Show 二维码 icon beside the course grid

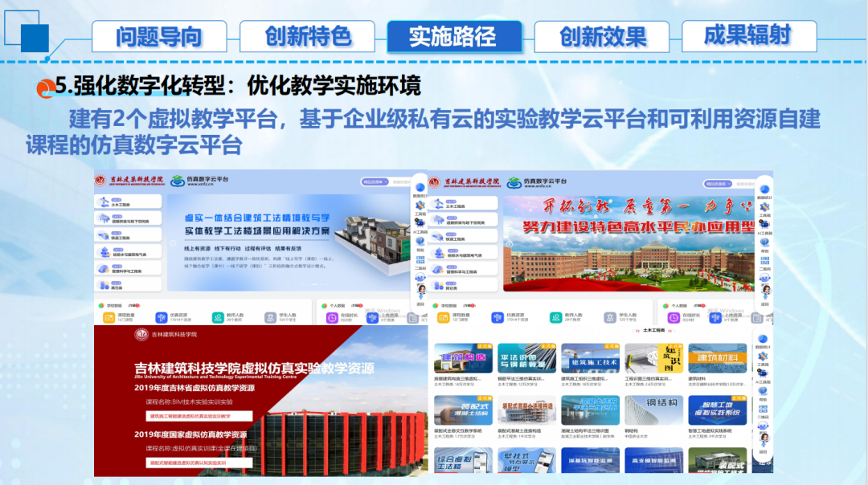click(x=763, y=410)
